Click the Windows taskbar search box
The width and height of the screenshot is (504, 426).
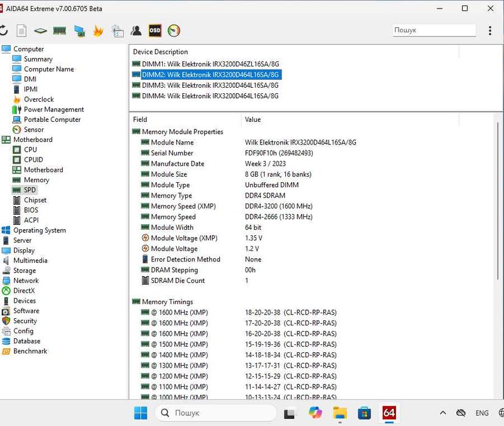[x=216, y=413]
